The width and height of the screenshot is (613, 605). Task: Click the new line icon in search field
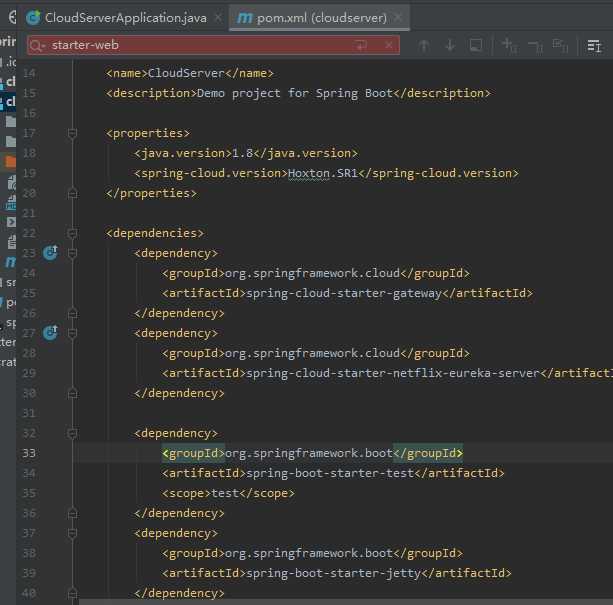coord(362,45)
